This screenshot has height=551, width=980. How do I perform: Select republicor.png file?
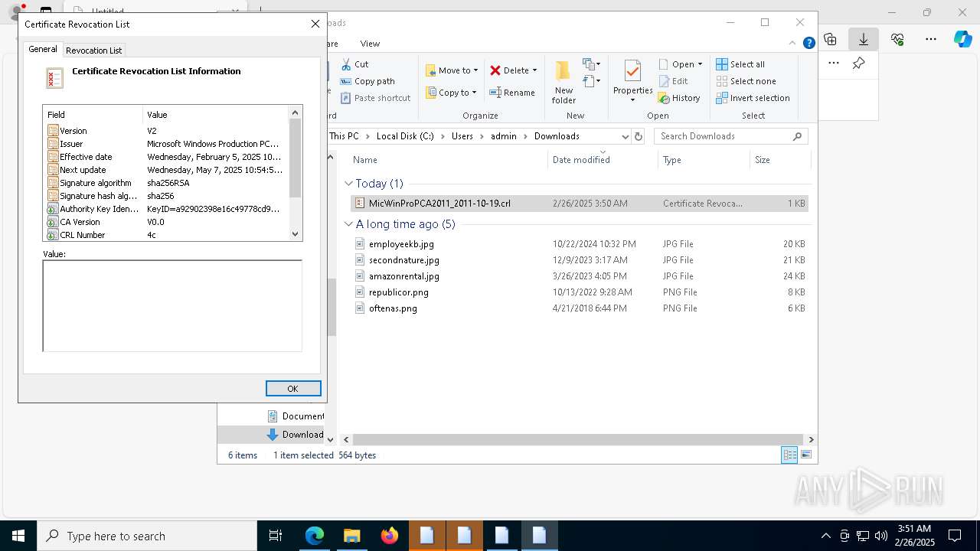point(580,292)
